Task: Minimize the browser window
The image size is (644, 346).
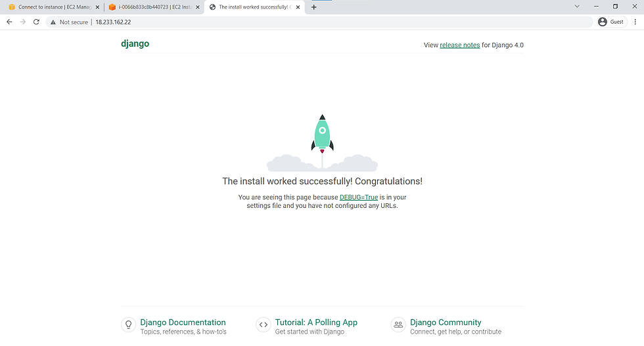Action: (x=596, y=6)
